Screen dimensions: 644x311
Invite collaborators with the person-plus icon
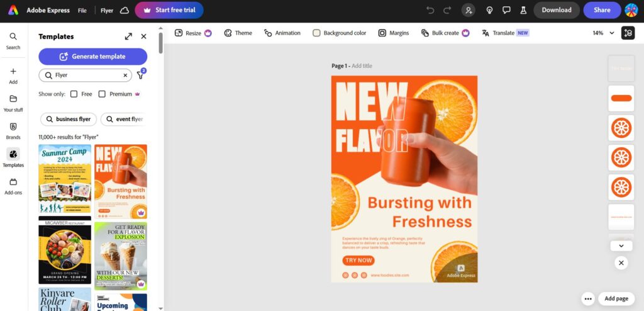(468, 10)
